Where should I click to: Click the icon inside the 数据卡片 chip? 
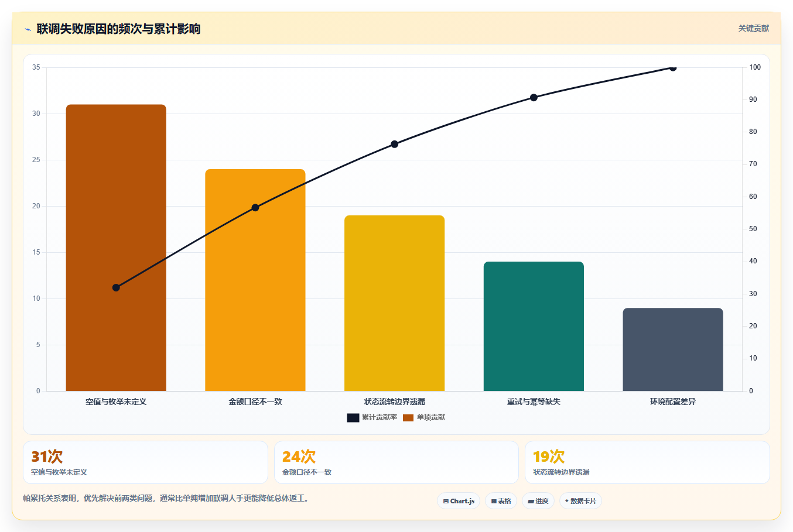(x=566, y=501)
